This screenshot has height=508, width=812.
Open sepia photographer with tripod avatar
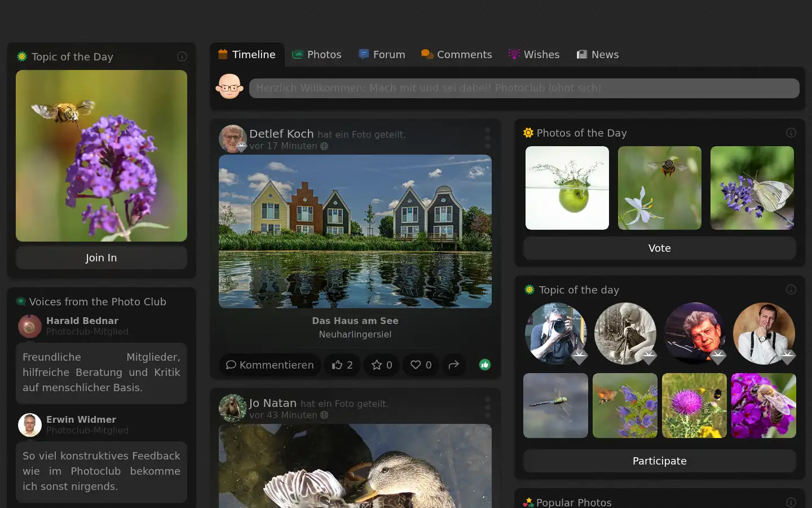click(x=625, y=334)
